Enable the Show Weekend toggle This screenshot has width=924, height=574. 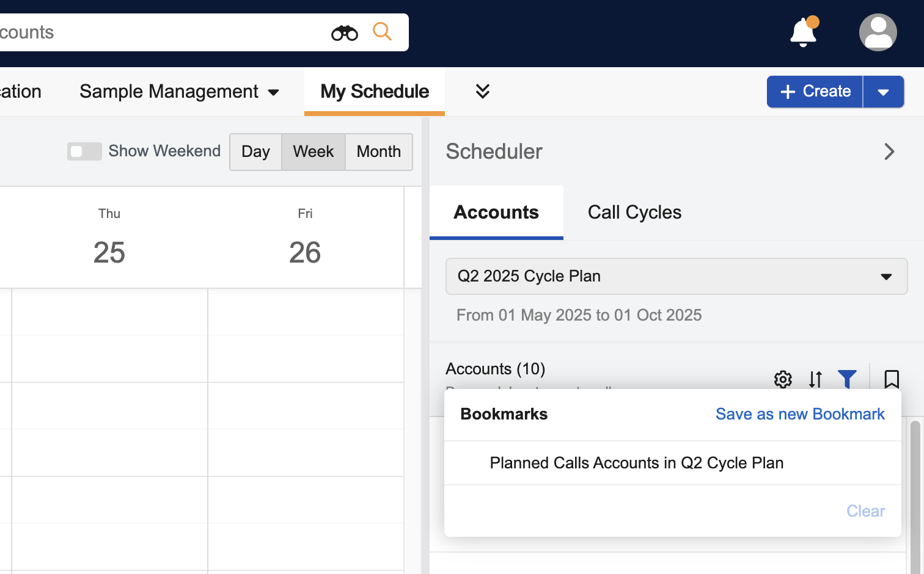tap(84, 151)
